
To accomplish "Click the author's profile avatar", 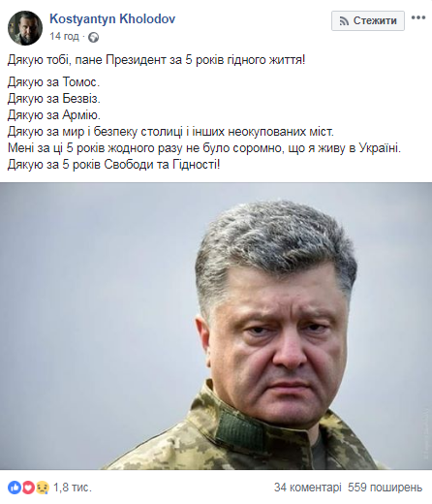I will coord(25,28).
